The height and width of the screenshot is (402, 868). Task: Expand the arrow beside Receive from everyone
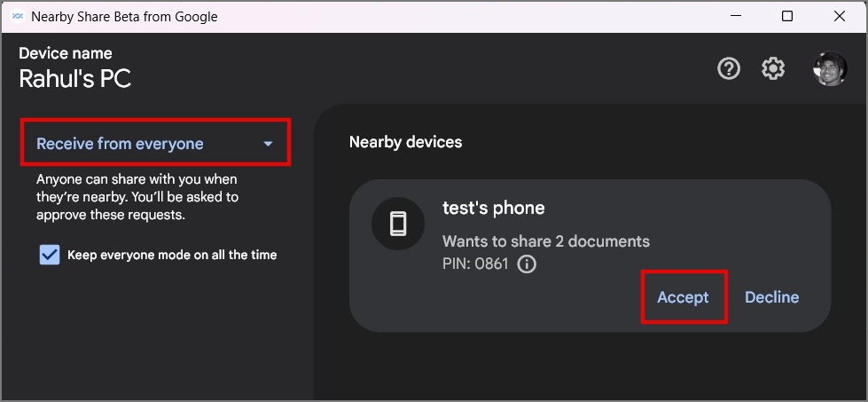tap(268, 144)
